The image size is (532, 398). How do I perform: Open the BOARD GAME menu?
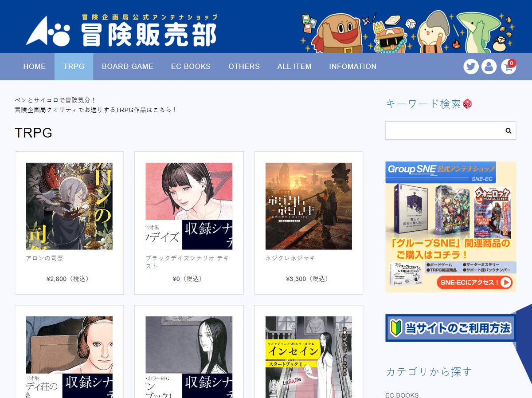tap(128, 67)
